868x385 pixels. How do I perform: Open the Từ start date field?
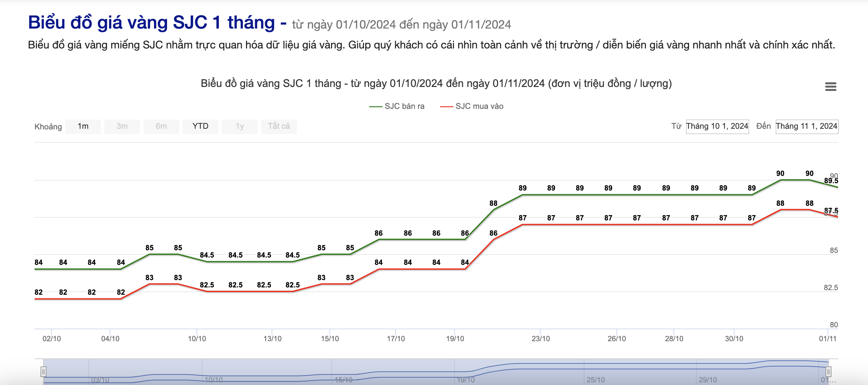pos(717,126)
